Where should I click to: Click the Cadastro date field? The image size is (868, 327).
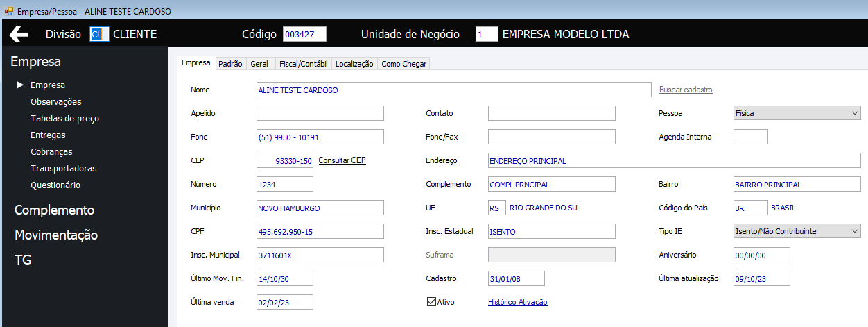click(x=517, y=278)
